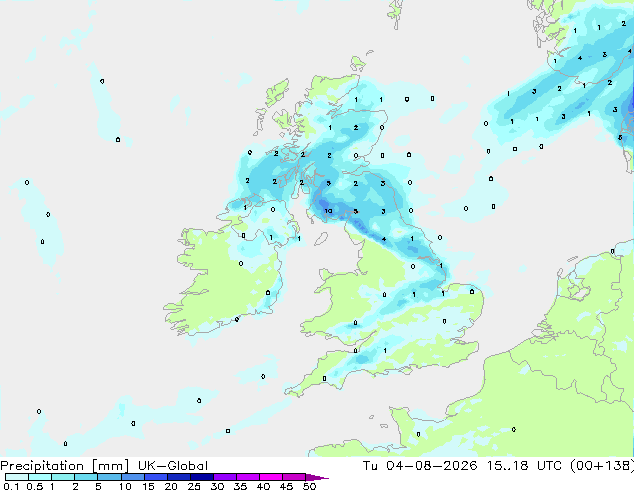Click the 'UK-Global' model label
The height and width of the screenshot is (490, 634).
tap(173, 466)
